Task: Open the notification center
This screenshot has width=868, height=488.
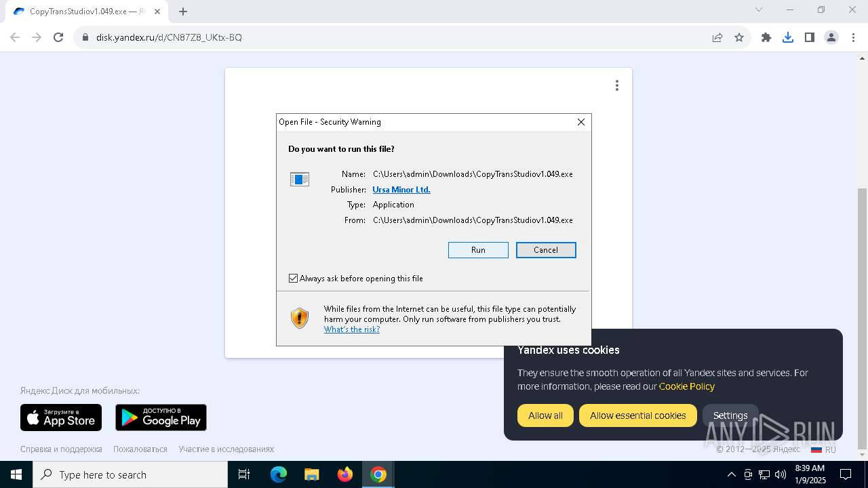Action: coord(846,474)
